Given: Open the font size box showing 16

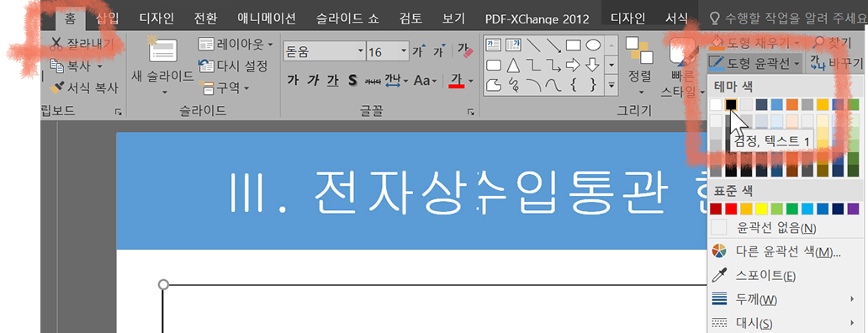Looking at the screenshot, I should click(388, 52).
